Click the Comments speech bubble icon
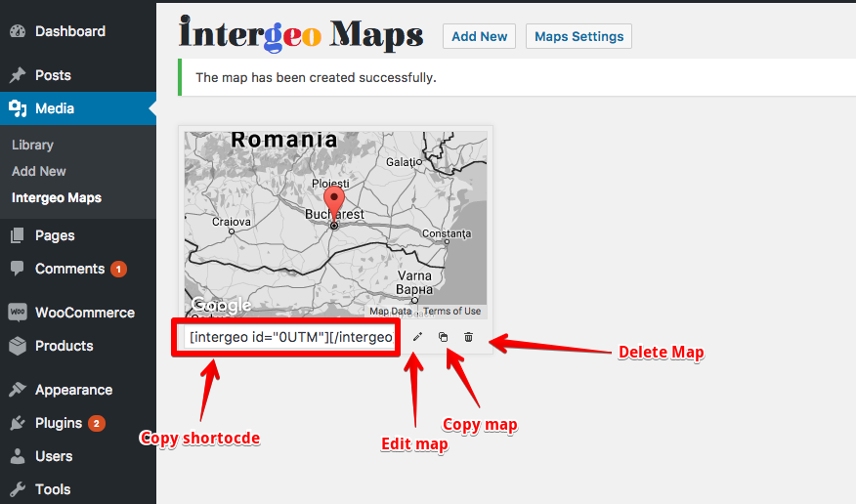This screenshot has width=856, height=504. (18, 269)
